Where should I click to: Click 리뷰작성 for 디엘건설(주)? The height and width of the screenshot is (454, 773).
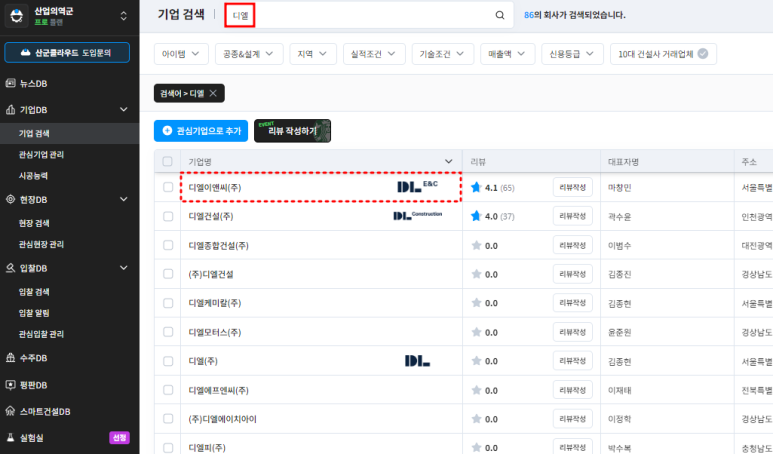pyautogui.click(x=572, y=216)
